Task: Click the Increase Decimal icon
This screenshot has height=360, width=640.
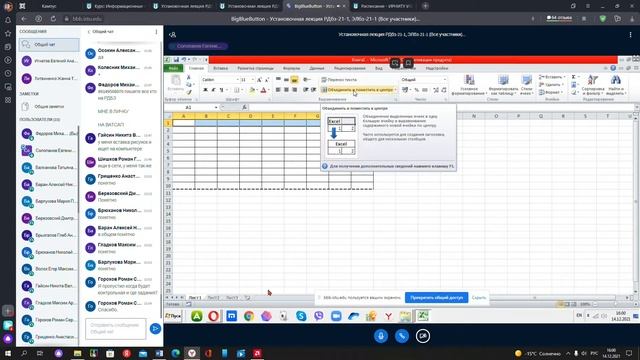Action: click(436, 90)
